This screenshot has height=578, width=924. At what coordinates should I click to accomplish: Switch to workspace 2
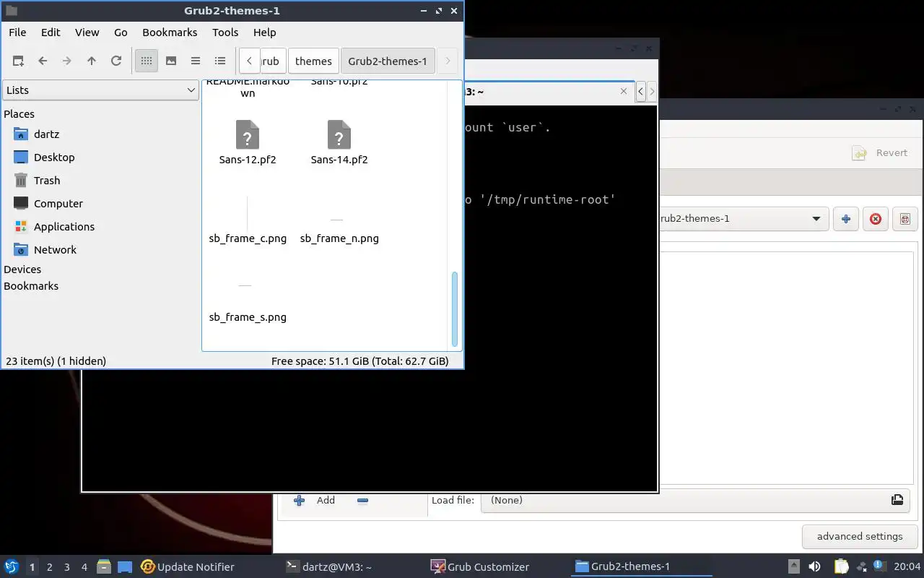click(x=50, y=567)
